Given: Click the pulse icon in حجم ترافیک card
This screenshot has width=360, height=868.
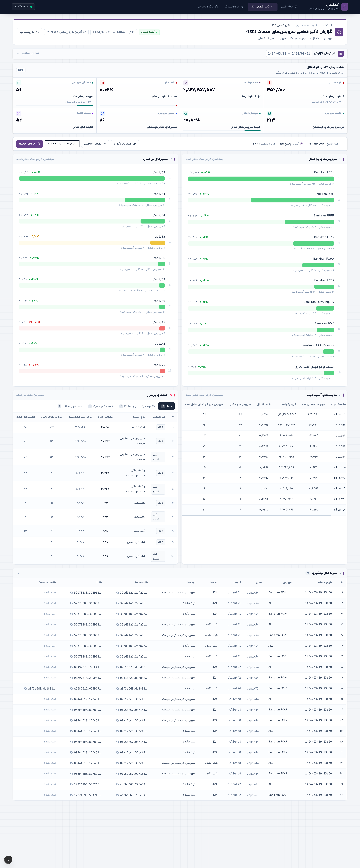Looking at the screenshot, I should point(186,83).
